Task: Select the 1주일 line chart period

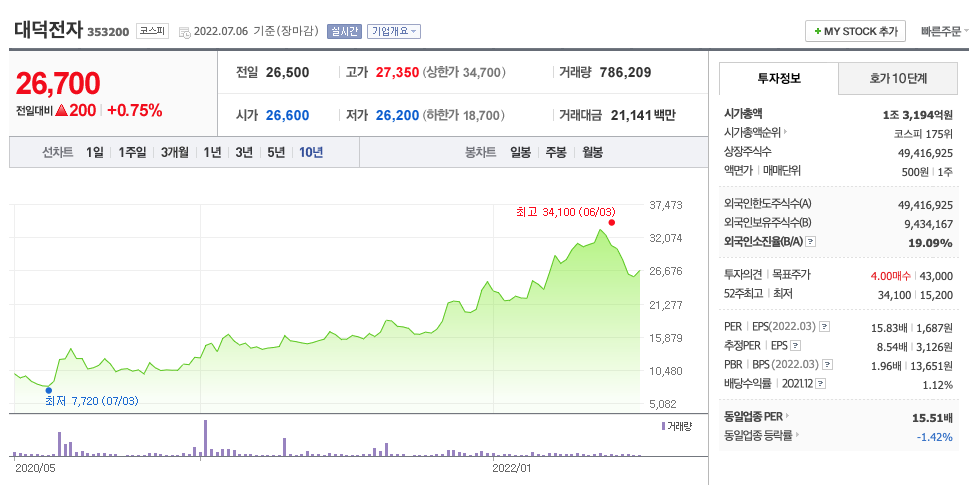Action: [132, 152]
